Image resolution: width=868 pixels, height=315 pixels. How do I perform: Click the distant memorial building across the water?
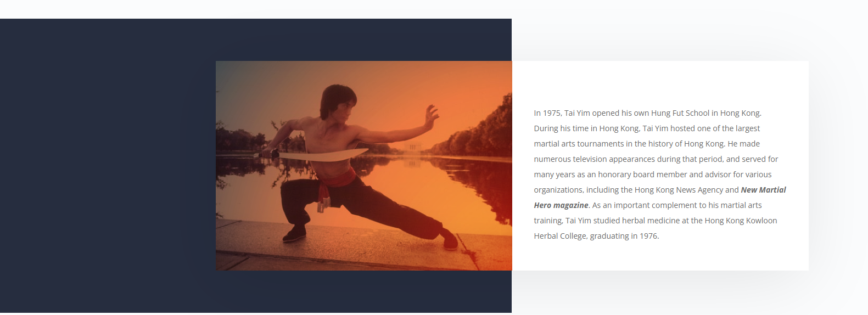click(412, 148)
